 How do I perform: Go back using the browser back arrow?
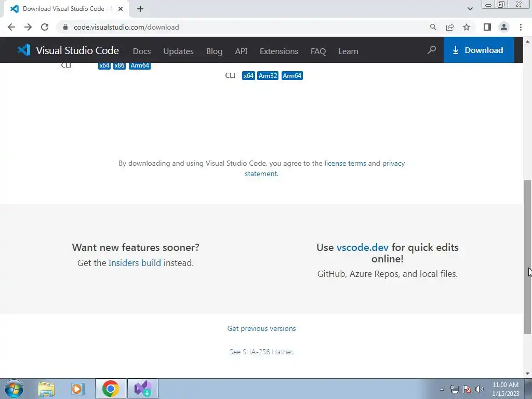[x=11, y=27]
